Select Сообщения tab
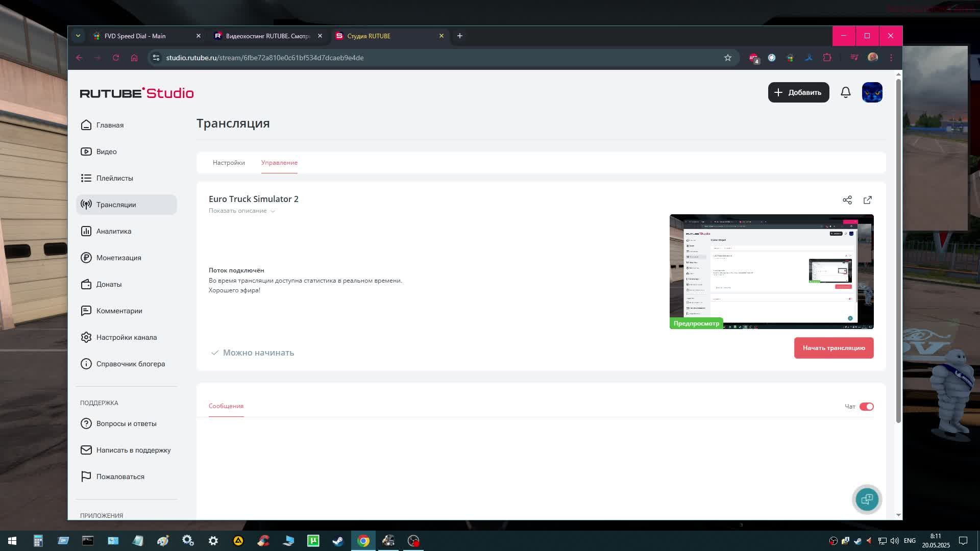980x551 pixels. point(226,406)
